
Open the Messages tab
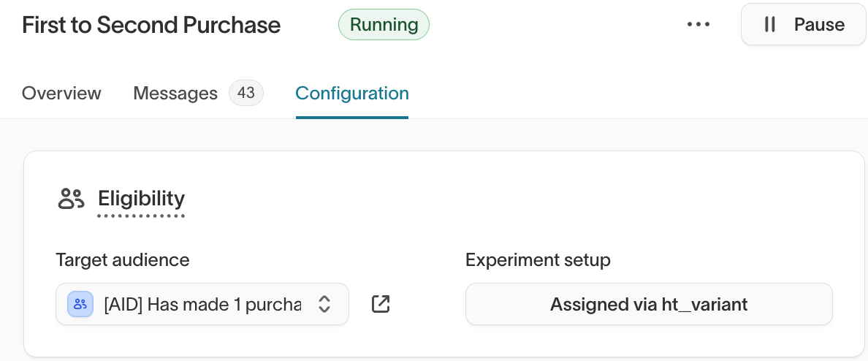click(175, 94)
